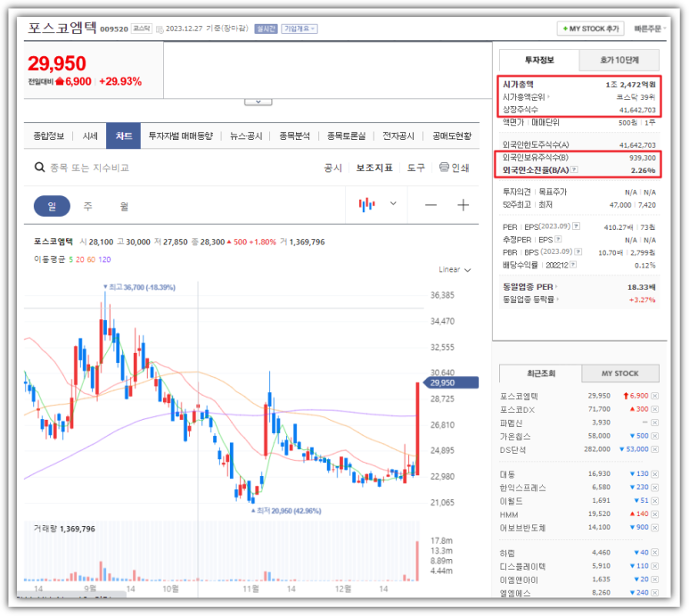Screen dimensions: 689x616
Task: Zoom out chart with minus icon
Action: click(x=431, y=205)
